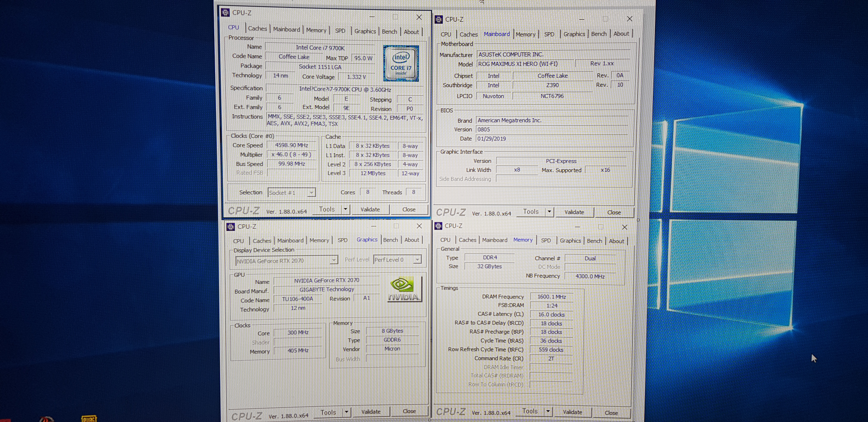The image size is (868, 422).
Task: Expand Tools arrow in the CPU tab window
Action: pyautogui.click(x=345, y=209)
